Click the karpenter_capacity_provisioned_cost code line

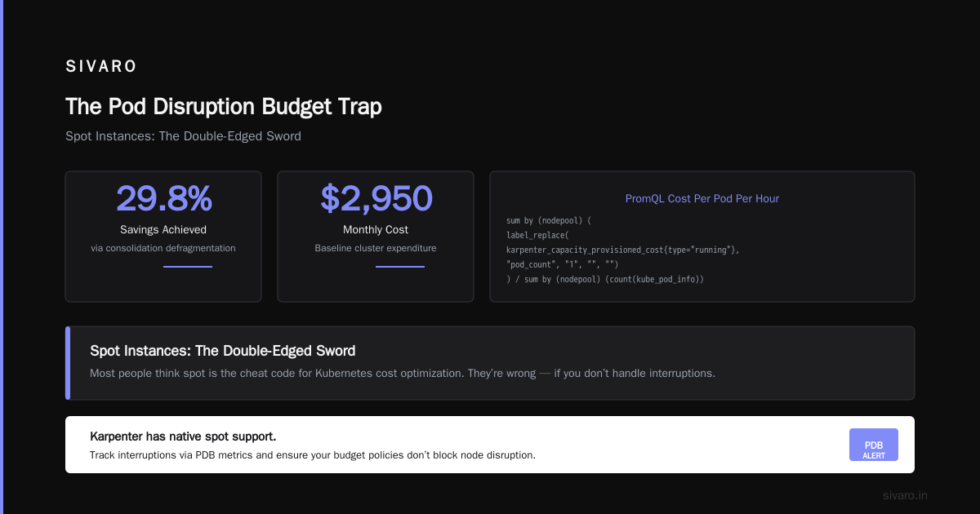(x=623, y=250)
